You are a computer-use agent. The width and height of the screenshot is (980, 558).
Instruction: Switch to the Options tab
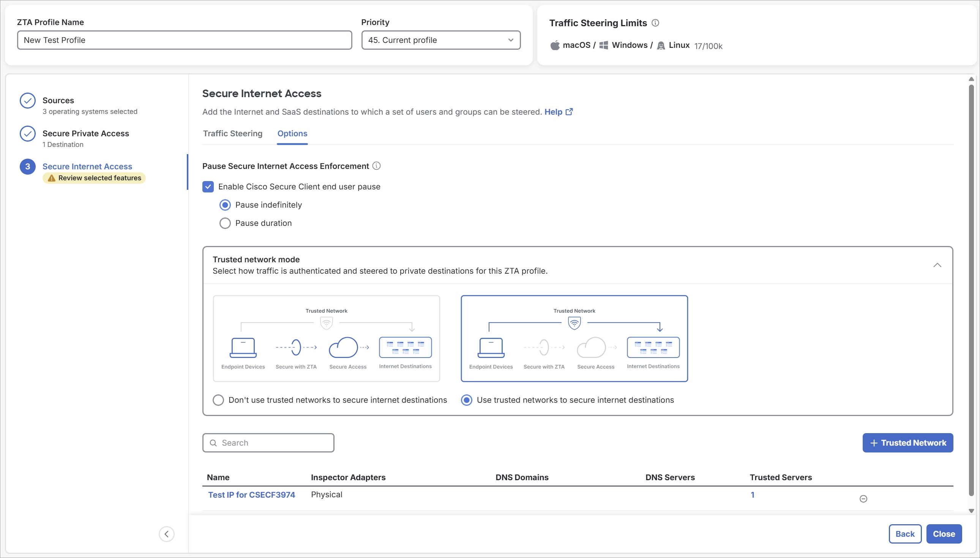point(292,133)
